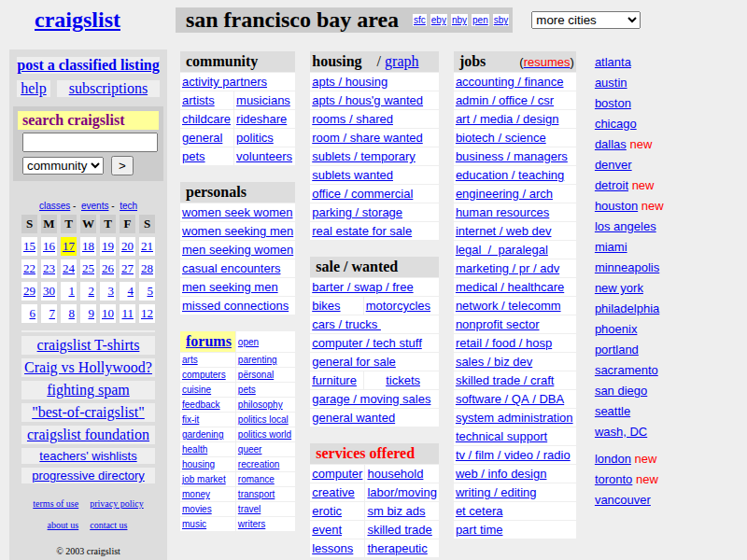Viewport: 747px width, 560px height.
Task: Open barter / swap / free
Action: pos(362,287)
